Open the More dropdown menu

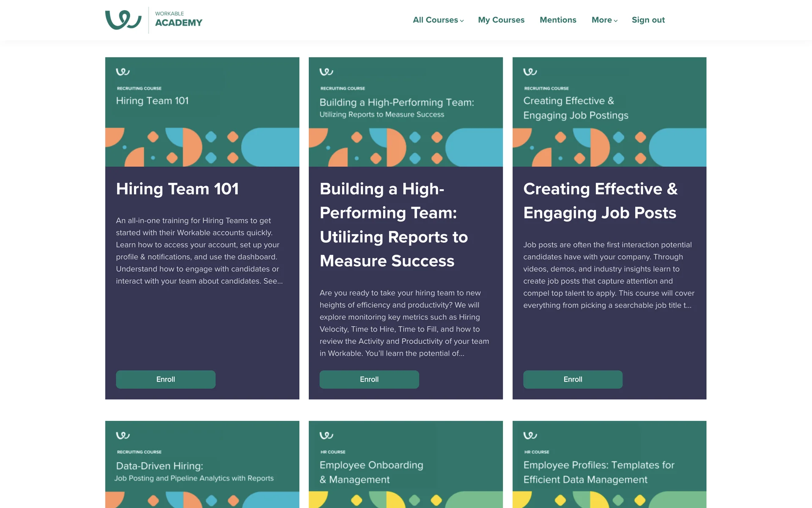(x=604, y=20)
